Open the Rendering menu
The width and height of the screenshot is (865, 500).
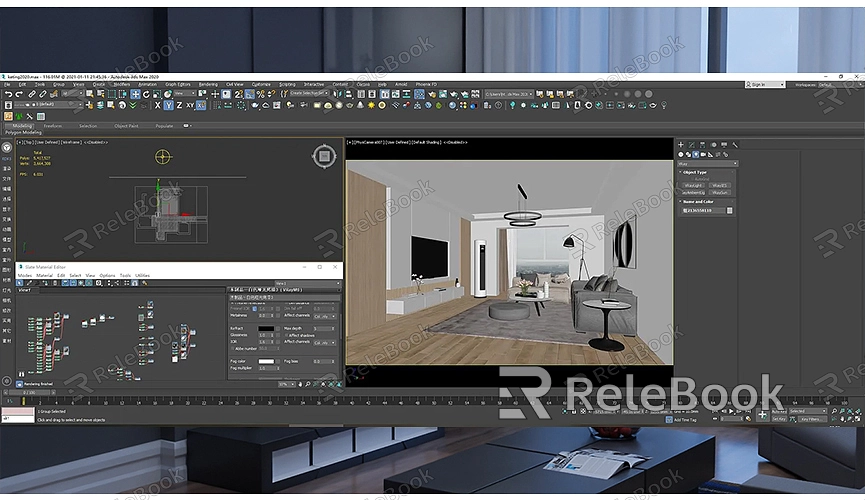pos(208,84)
